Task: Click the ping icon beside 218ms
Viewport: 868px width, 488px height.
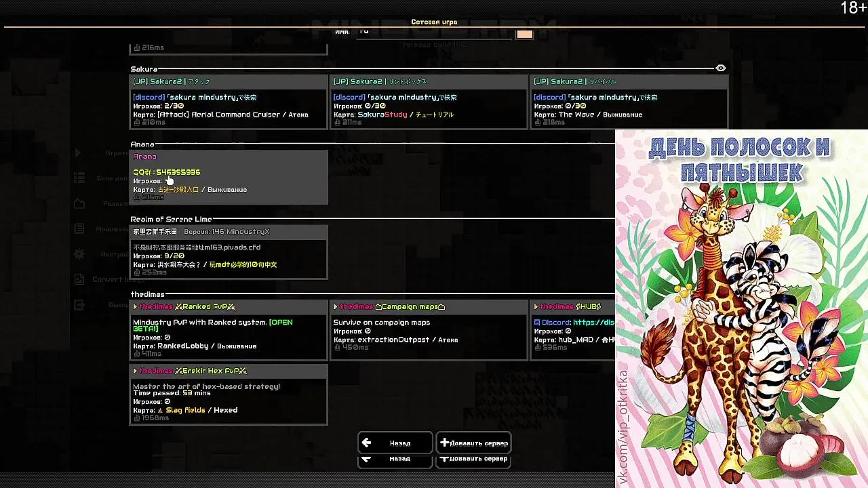Action: 537,123
